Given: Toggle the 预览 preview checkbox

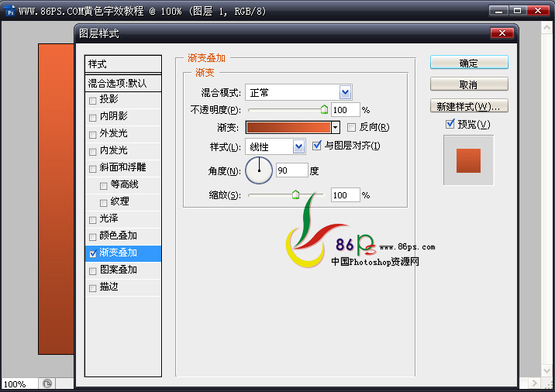Looking at the screenshot, I should pos(450,124).
